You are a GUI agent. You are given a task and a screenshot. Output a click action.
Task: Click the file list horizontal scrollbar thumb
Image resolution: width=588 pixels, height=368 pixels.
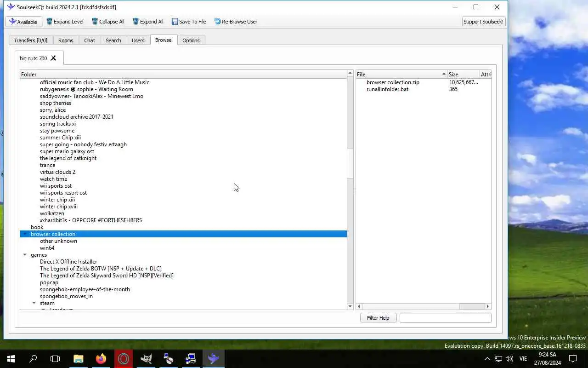[472, 306]
